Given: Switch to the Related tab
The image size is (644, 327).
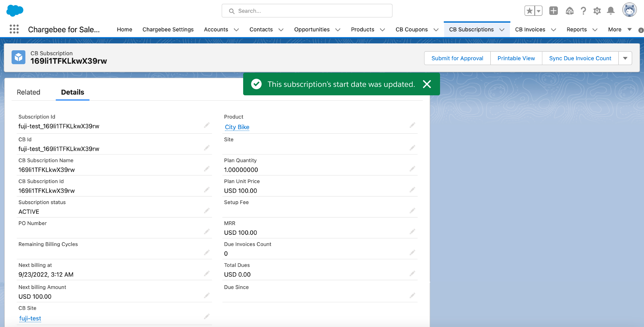Looking at the screenshot, I should (29, 92).
